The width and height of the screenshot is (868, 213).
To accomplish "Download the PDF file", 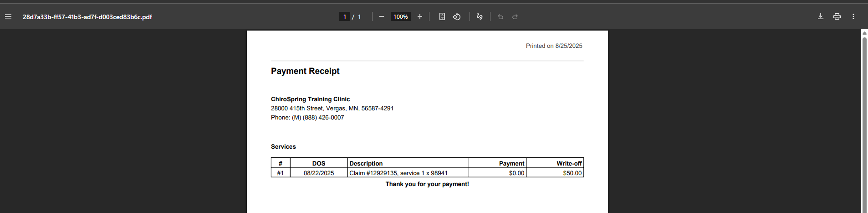I will tap(821, 17).
